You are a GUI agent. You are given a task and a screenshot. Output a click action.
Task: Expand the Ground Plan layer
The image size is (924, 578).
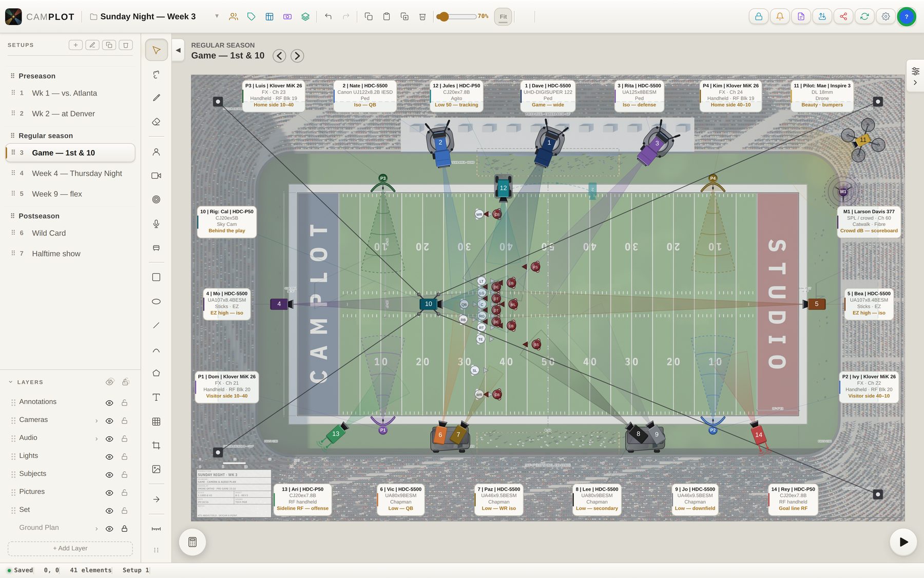coord(97,529)
